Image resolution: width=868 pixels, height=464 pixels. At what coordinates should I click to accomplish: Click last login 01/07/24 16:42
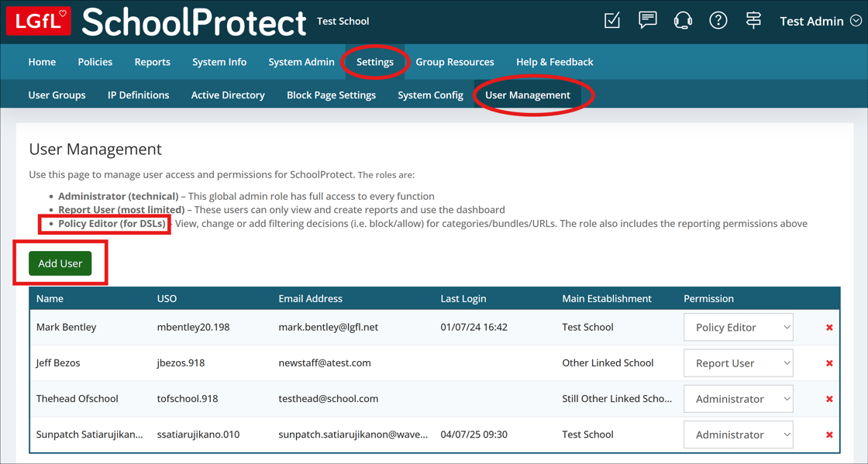tap(474, 328)
